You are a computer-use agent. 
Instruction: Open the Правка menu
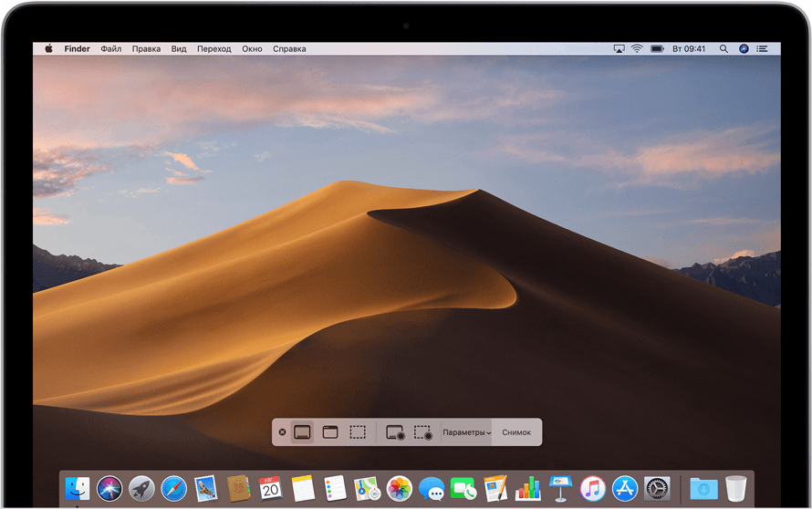pos(146,48)
